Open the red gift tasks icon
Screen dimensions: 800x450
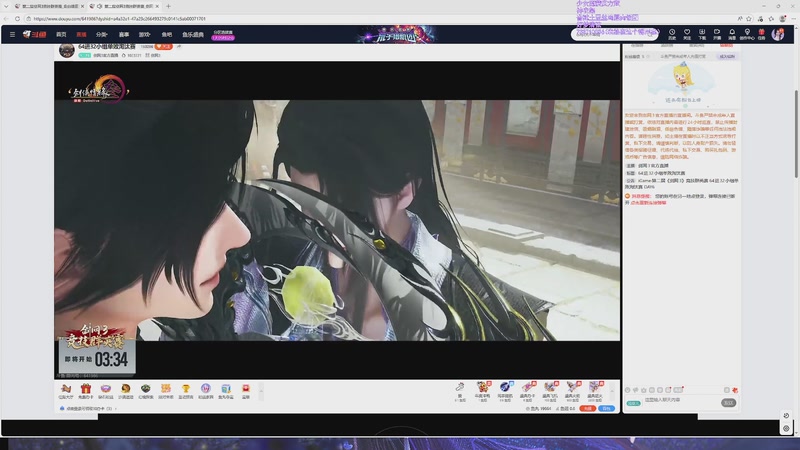coord(761,34)
